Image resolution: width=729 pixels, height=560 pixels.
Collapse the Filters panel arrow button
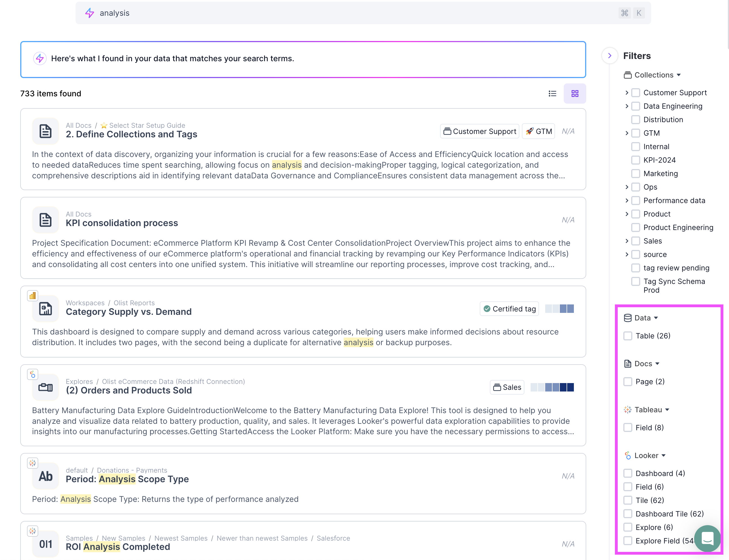(x=609, y=56)
